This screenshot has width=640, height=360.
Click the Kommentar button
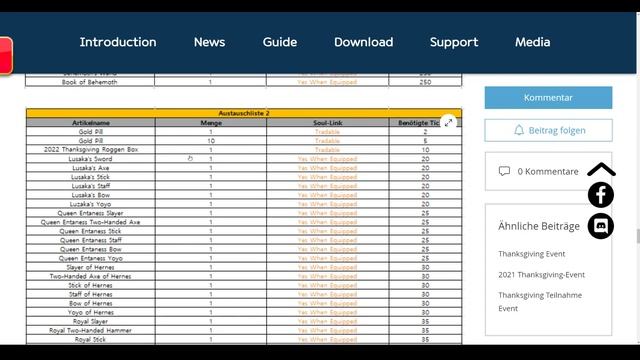pyautogui.click(x=548, y=98)
